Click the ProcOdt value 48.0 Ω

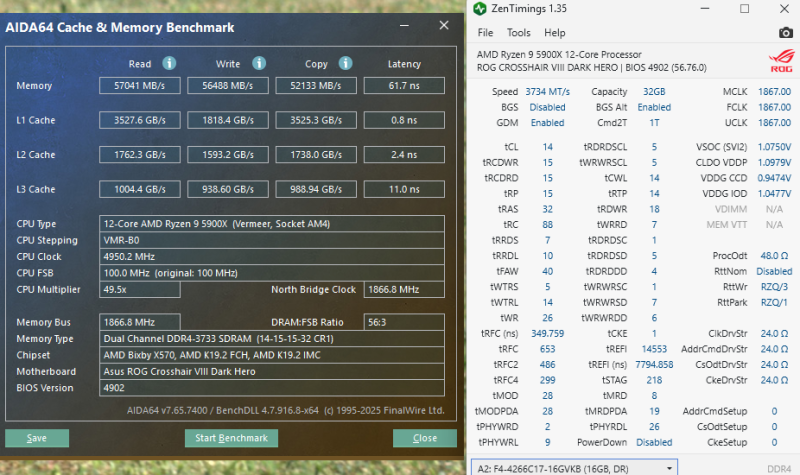[774, 256]
